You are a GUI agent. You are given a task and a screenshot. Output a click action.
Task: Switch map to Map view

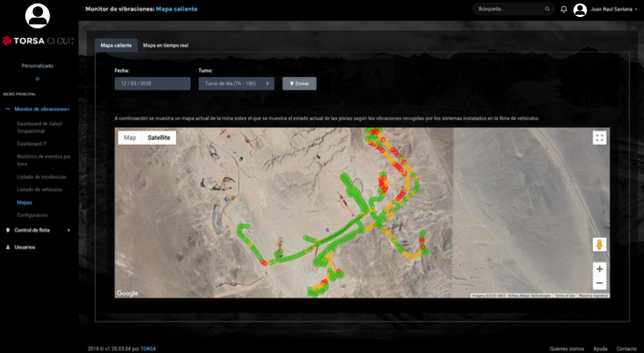130,138
